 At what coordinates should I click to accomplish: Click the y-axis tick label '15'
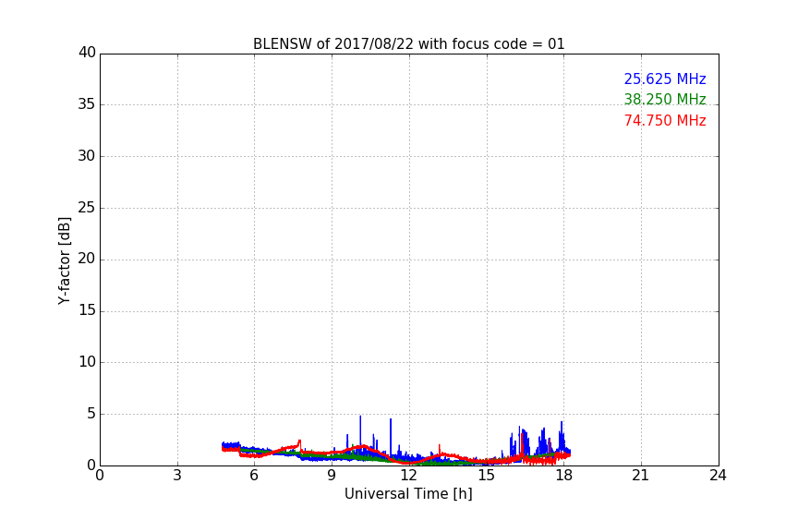click(87, 310)
